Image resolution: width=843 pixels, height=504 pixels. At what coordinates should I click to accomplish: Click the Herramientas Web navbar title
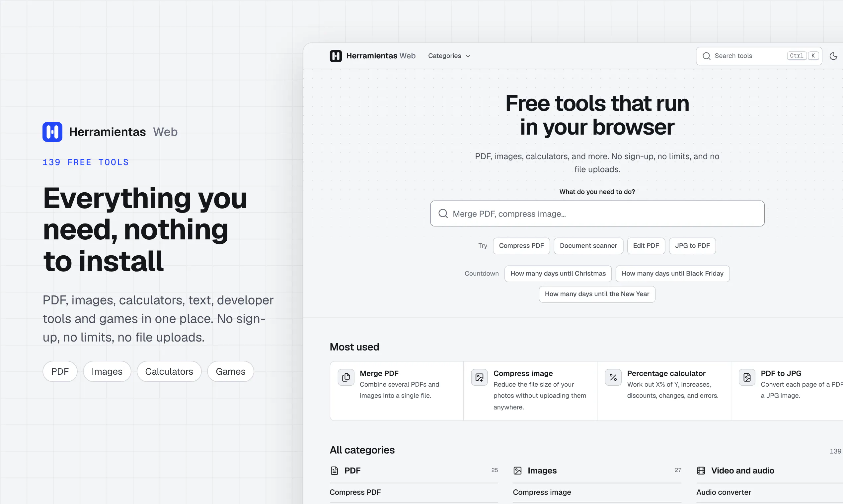tap(381, 56)
